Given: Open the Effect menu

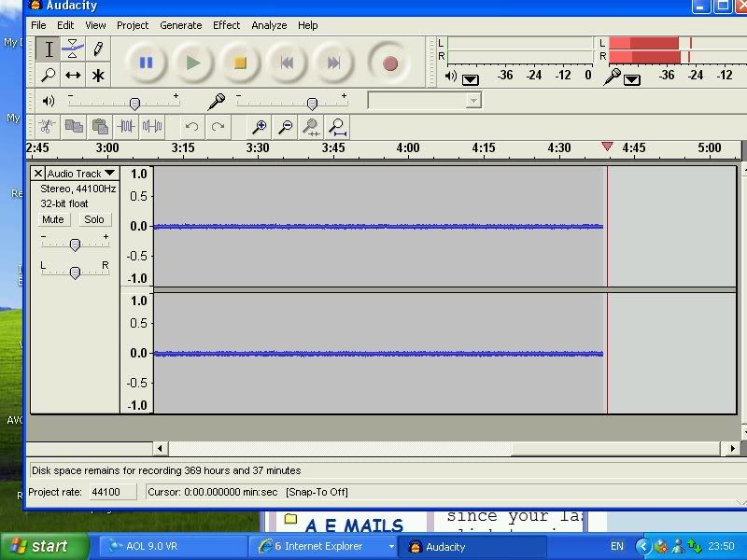Looking at the screenshot, I should pos(226,25).
